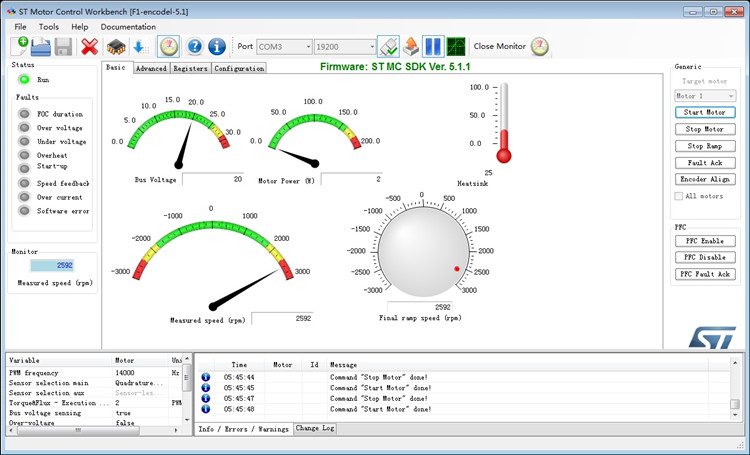
Task: Click the FOC duration fault indicator
Action: [24, 114]
